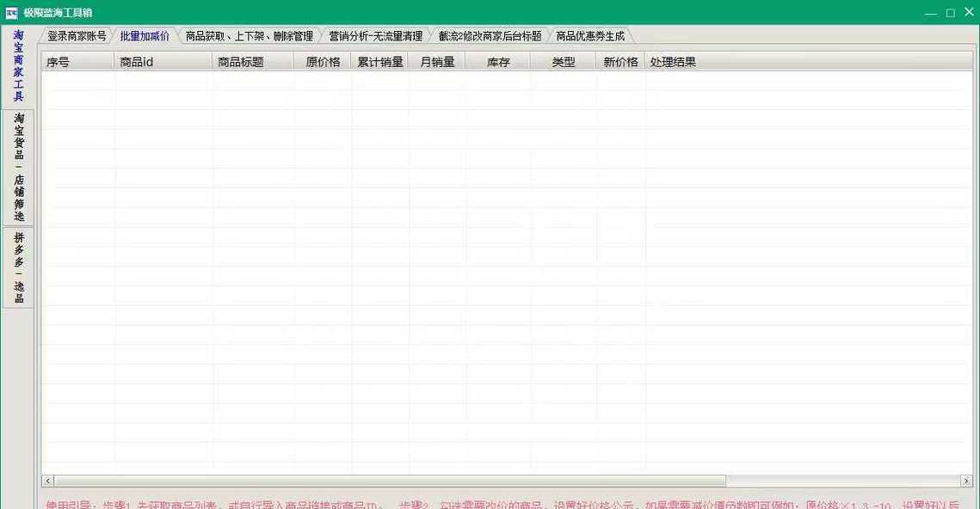This screenshot has height=509, width=980.
Task: Click the 累计销量 column header
Action: tap(379, 62)
